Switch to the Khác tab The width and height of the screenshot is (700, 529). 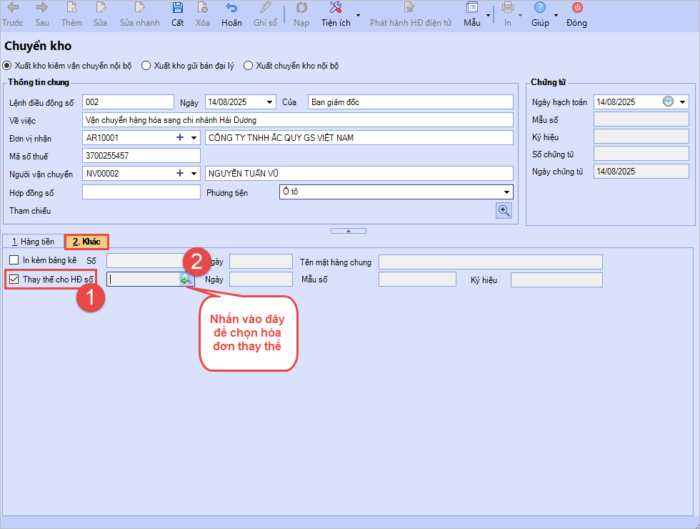[x=86, y=241]
